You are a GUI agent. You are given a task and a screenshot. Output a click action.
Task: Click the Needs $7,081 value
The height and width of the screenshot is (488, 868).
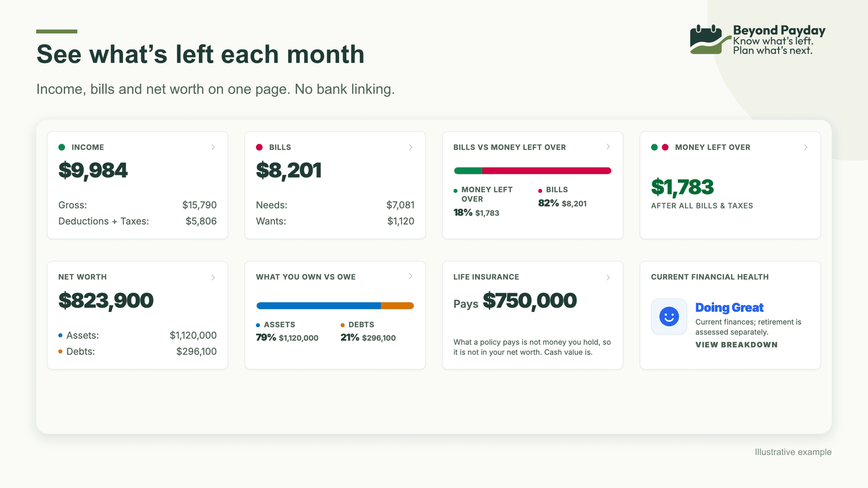pyautogui.click(x=401, y=205)
